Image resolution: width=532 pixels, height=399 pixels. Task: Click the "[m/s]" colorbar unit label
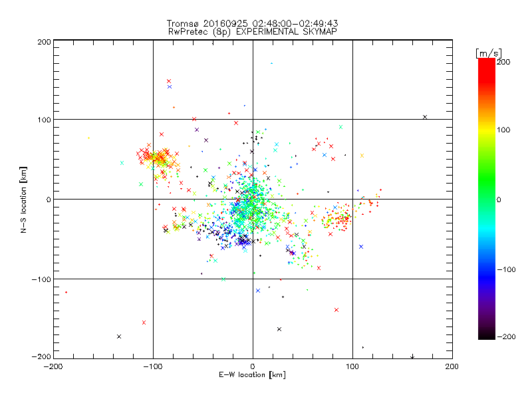tap(488, 53)
